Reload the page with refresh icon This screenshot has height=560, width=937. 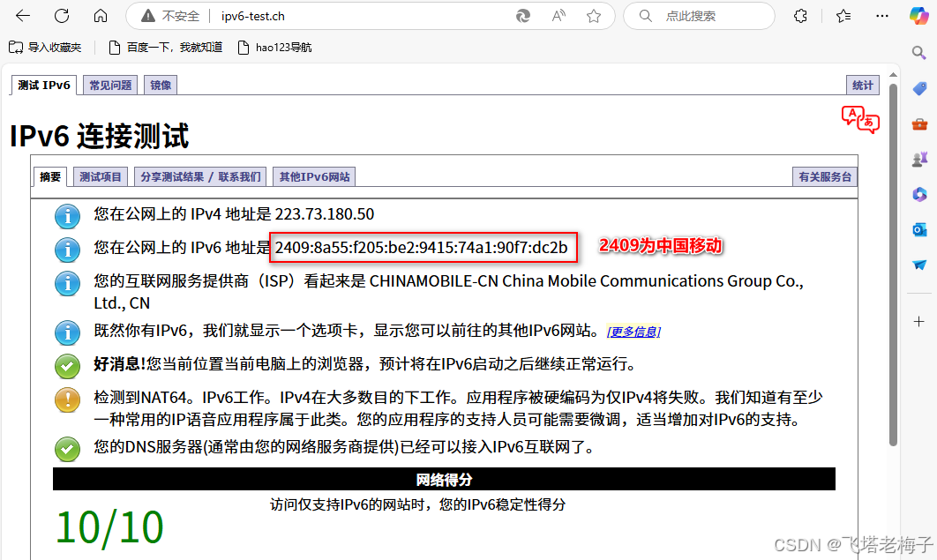(x=62, y=16)
